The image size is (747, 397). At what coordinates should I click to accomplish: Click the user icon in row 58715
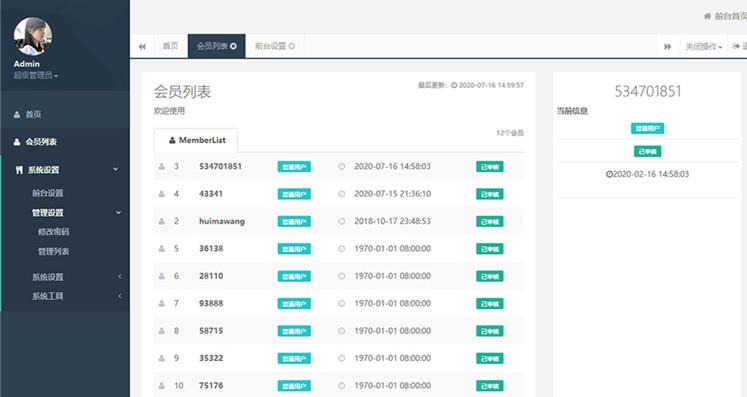(x=162, y=331)
